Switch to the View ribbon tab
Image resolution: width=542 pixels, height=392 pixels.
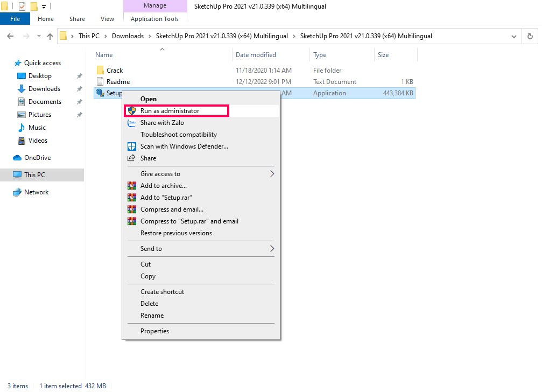(x=108, y=19)
